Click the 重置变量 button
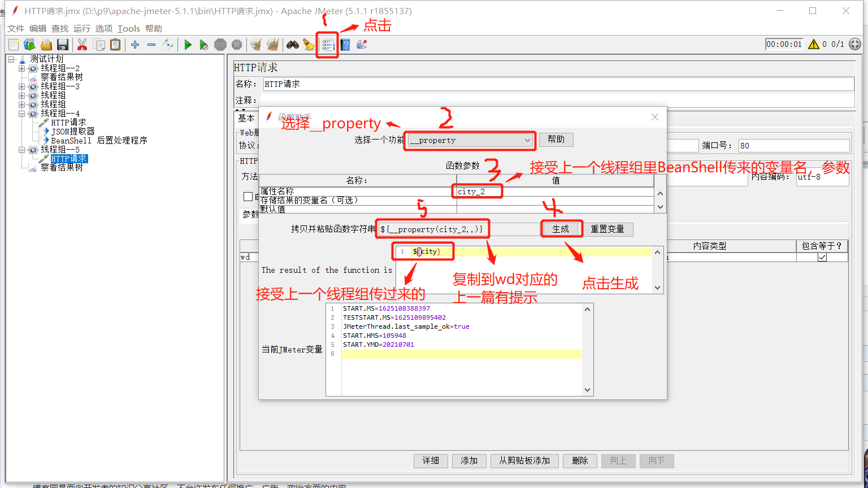This screenshot has width=868, height=488. coord(607,229)
